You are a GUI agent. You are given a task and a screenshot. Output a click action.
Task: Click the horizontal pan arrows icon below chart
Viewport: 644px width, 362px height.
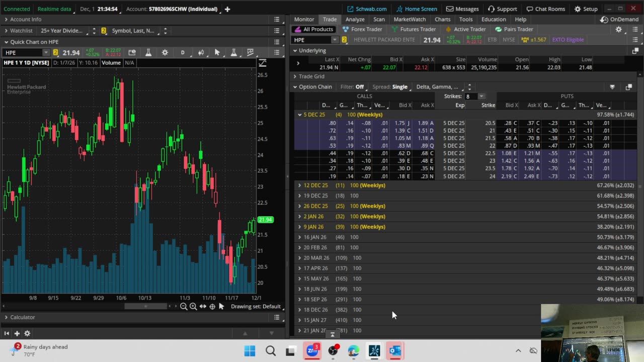click(x=203, y=306)
